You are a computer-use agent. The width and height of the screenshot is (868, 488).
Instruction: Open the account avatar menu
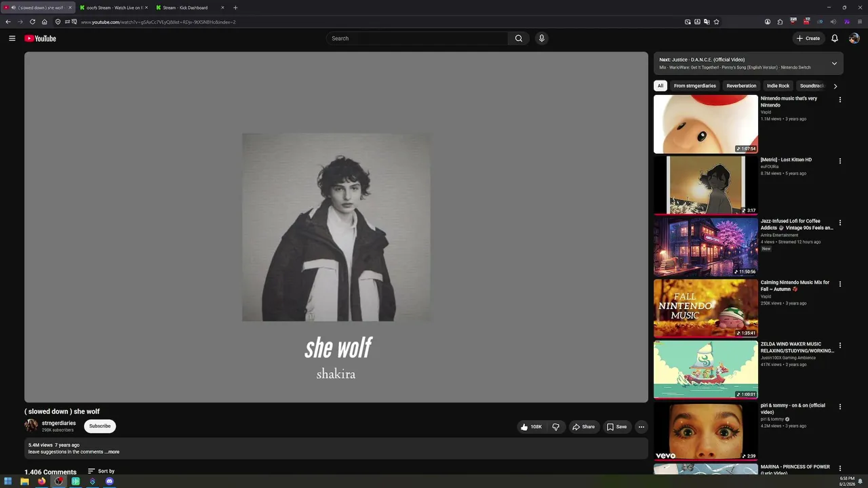pyautogui.click(x=854, y=39)
